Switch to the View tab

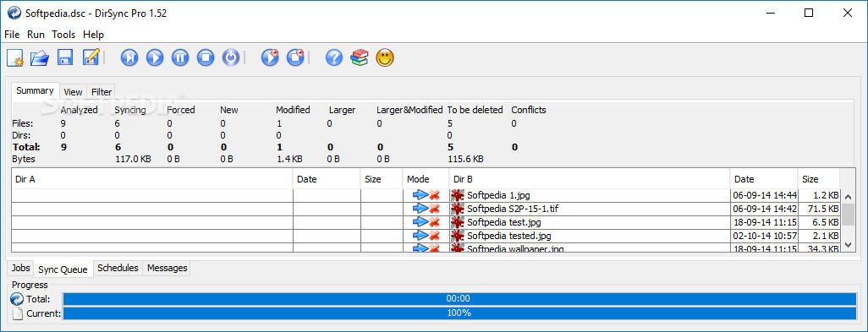click(73, 92)
